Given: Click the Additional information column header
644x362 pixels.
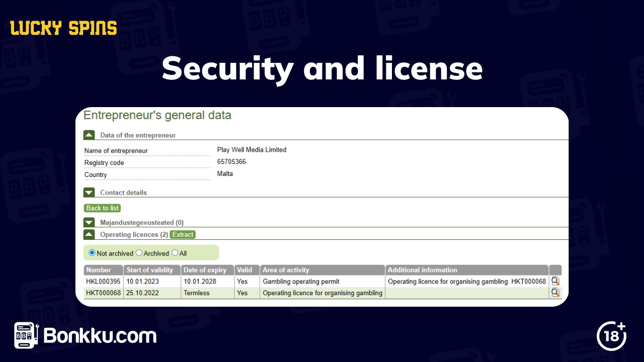Looking at the screenshot, I should 467,270.
